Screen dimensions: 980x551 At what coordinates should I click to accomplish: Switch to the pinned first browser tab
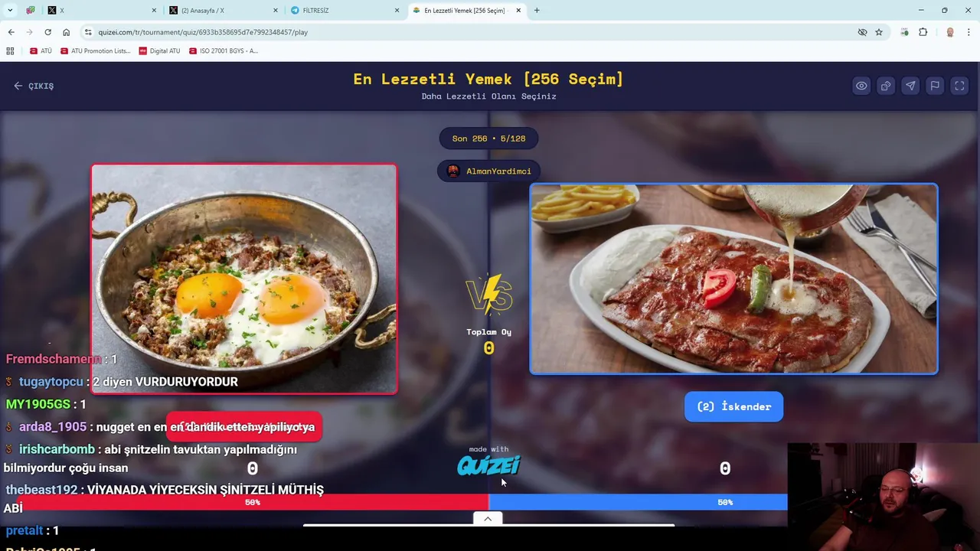tap(31, 11)
